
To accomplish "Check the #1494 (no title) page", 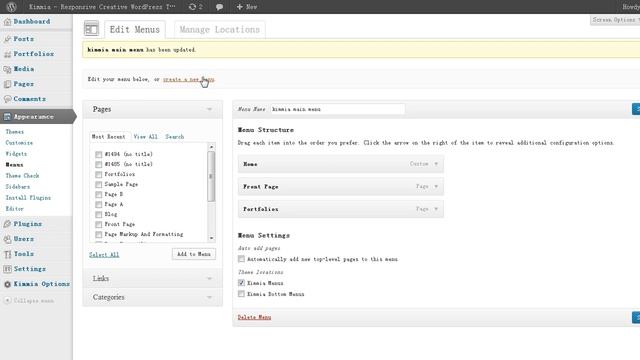I will coord(98,154).
